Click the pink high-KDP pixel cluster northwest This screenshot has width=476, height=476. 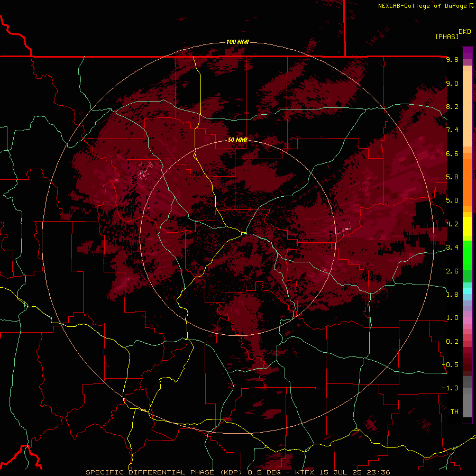(x=146, y=171)
